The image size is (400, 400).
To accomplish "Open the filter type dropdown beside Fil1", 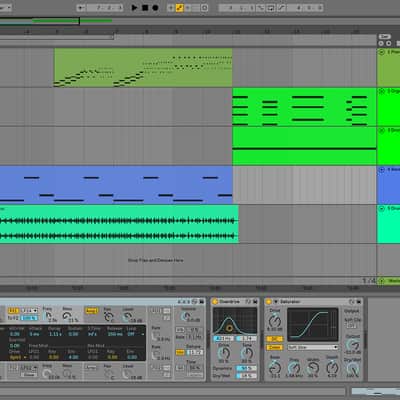I will point(29,311).
